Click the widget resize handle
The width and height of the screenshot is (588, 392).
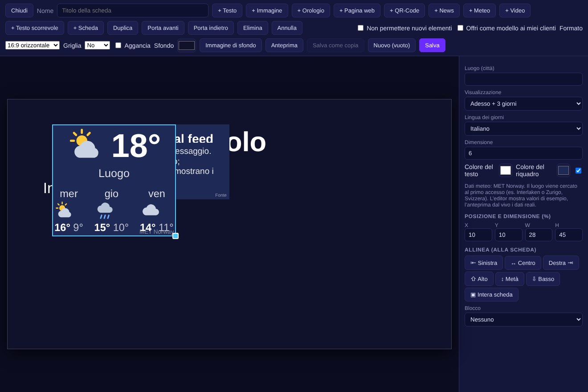pyautogui.click(x=176, y=236)
